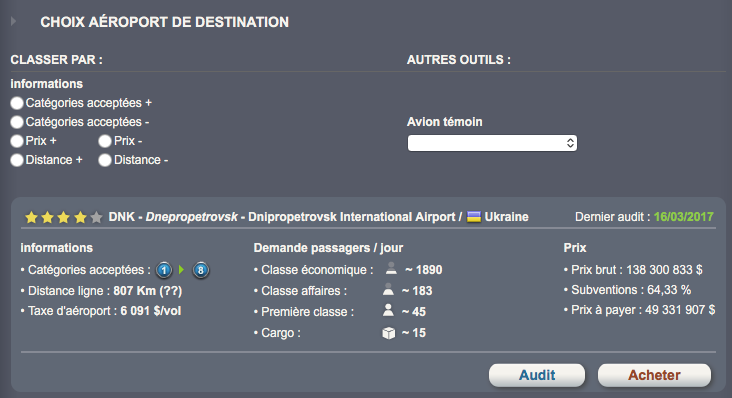The image size is (732, 398).
Task: Choose the Prix + sort option
Action: pos(17,141)
